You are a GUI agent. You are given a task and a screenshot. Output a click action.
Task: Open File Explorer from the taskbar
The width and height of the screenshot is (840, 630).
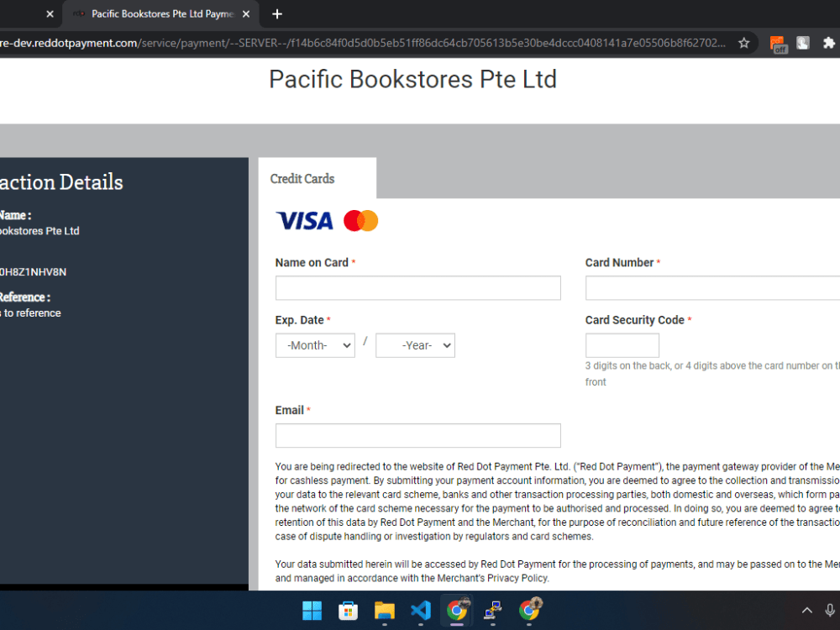[384, 611]
